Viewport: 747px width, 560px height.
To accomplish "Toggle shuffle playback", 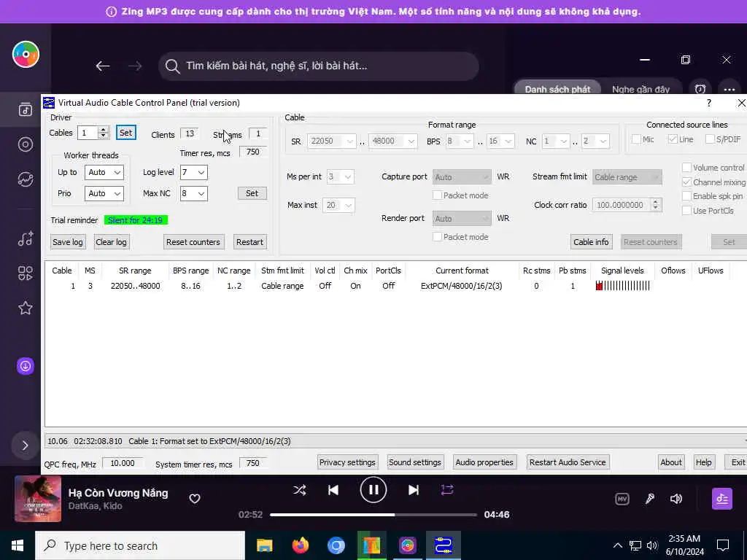I will tap(300, 490).
